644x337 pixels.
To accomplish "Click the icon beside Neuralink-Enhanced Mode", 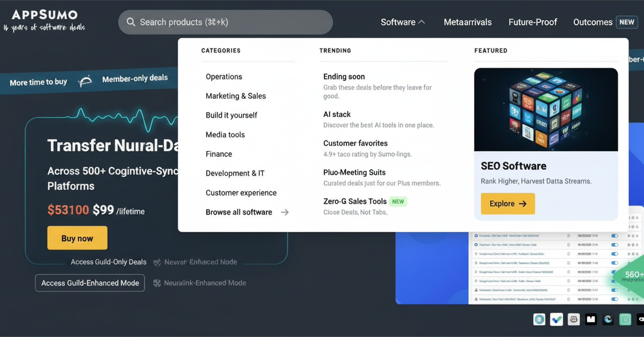I will (157, 283).
